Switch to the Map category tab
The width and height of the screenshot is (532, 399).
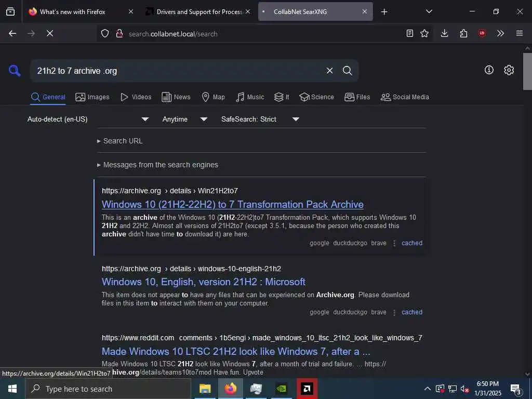click(x=213, y=97)
